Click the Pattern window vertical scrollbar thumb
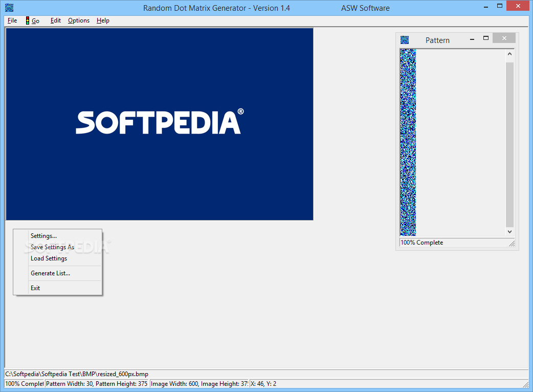Image resolution: width=533 pixels, height=392 pixels. (x=509, y=144)
